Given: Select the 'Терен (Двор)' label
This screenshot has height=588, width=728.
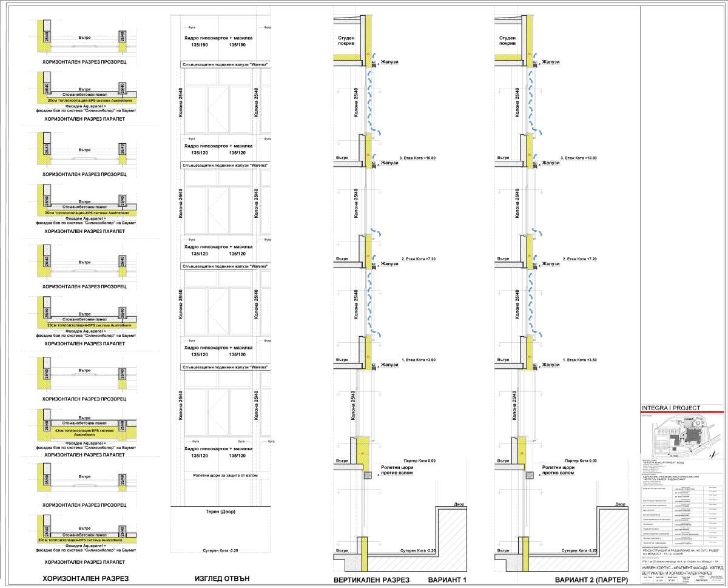Looking at the screenshot, I should pos(217,512).
